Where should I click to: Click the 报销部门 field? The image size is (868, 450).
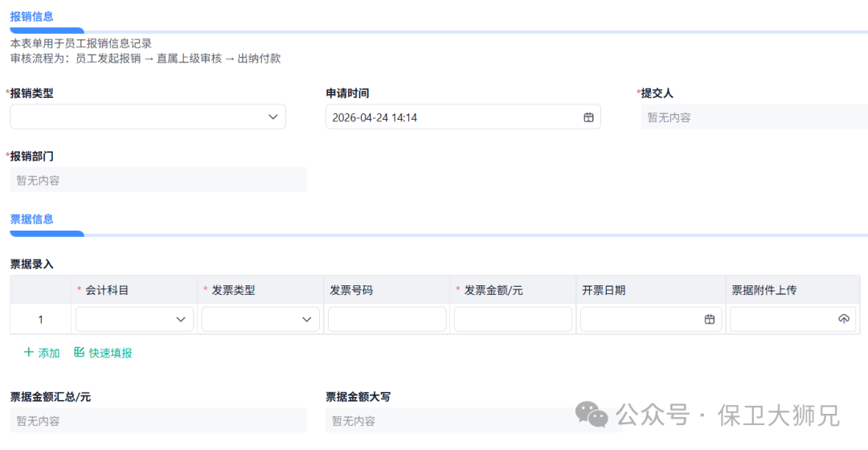158,180
